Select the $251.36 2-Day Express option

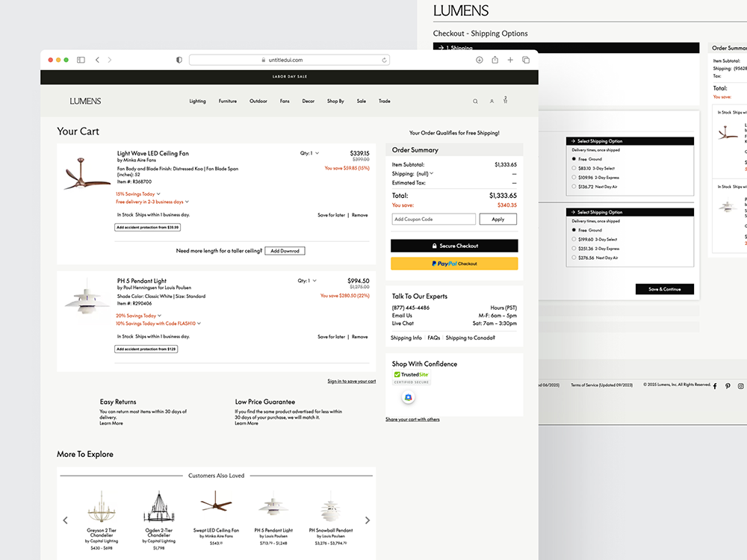tap(574, 249)
